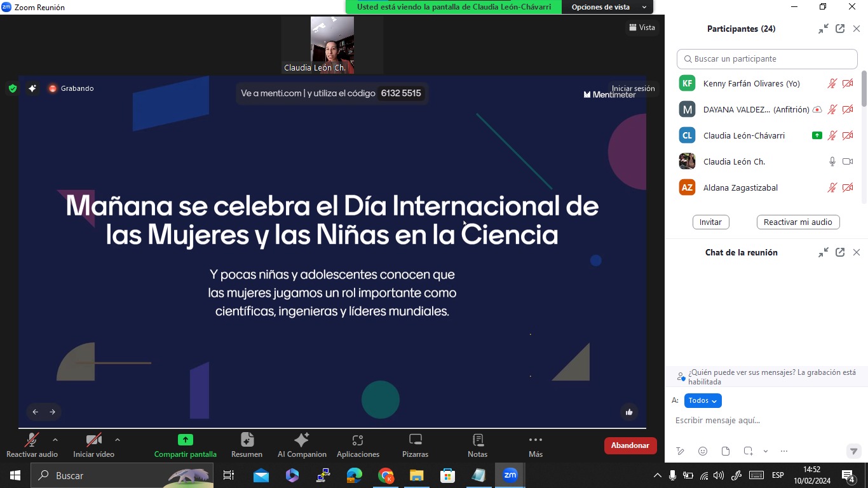Open Pizarras whiteboards

point(415,440)
